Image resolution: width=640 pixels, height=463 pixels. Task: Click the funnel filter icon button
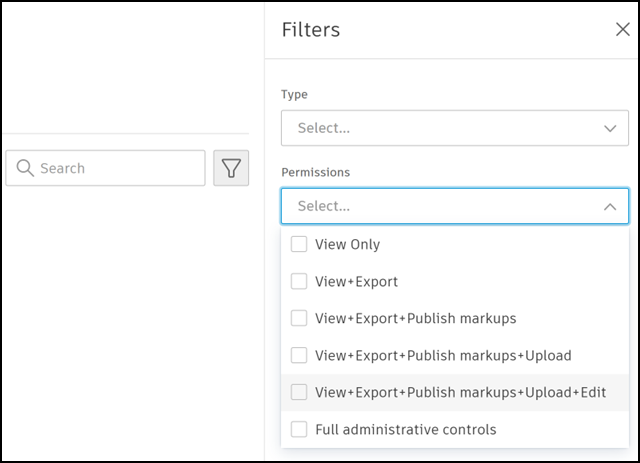[231, 168]
